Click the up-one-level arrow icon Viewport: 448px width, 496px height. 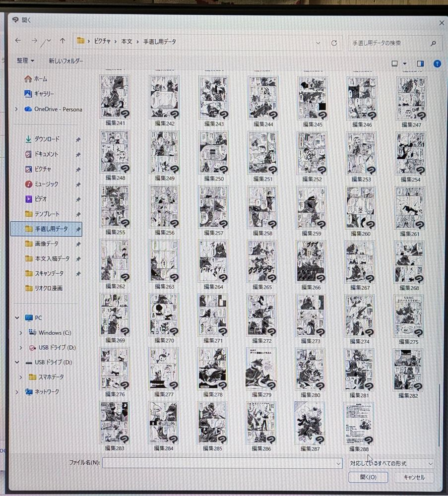(x=62, y=41)
